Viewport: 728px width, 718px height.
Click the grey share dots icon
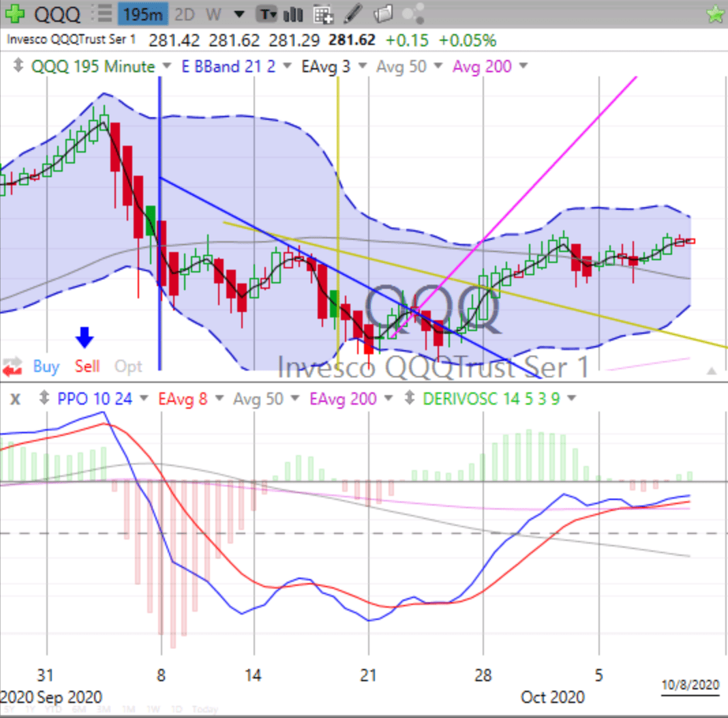coord(413,14)
